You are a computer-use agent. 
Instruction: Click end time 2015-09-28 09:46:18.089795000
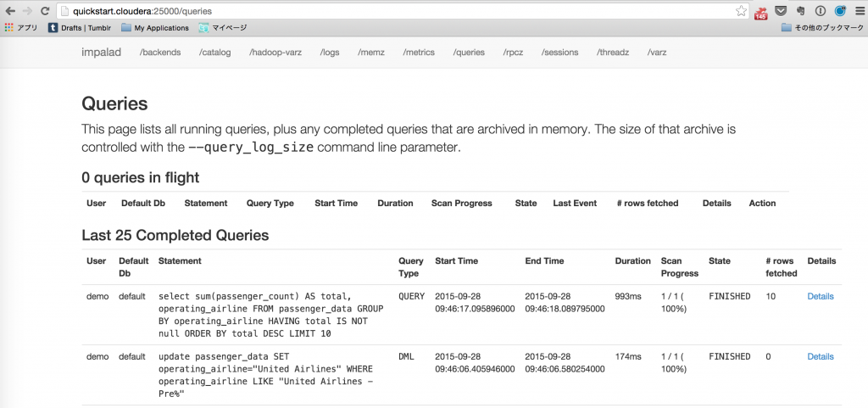pos(565,302)
